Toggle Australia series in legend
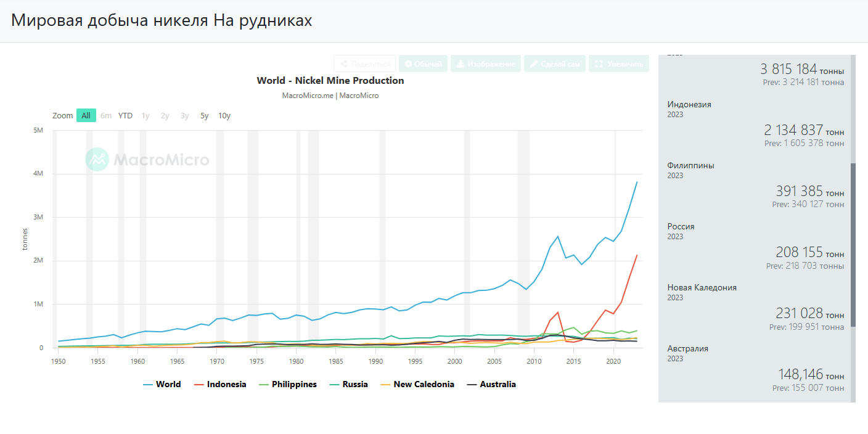The height and width of the screenshot is (434, 868). pyautogui.click(x=491, y=384)
